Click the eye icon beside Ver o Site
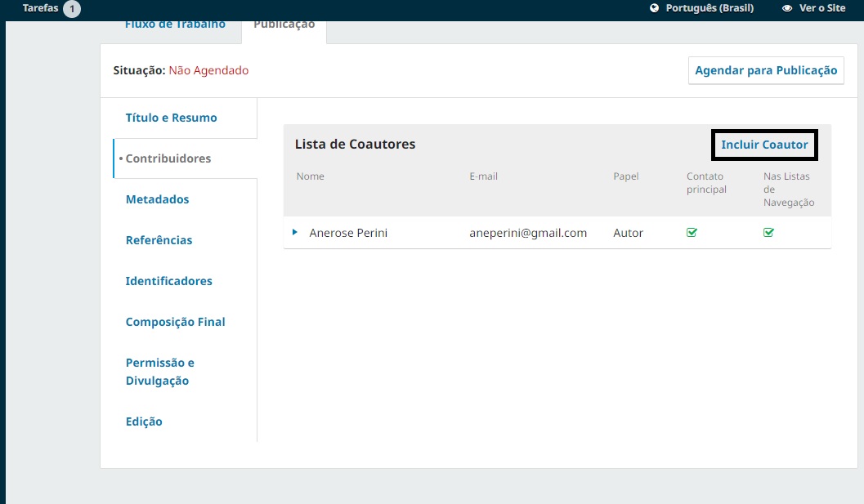 (x=787, y=8)
